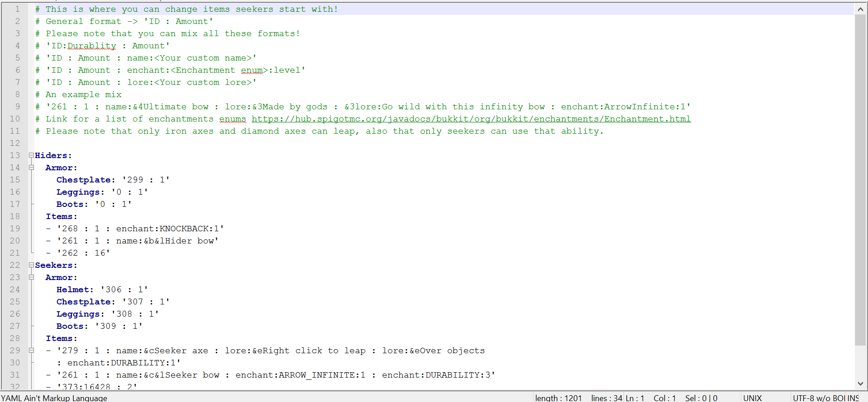Image resolution: width=868 pixels, height=402 pixels.
Task: Select line number 1 in the margin
Action: 17,9
